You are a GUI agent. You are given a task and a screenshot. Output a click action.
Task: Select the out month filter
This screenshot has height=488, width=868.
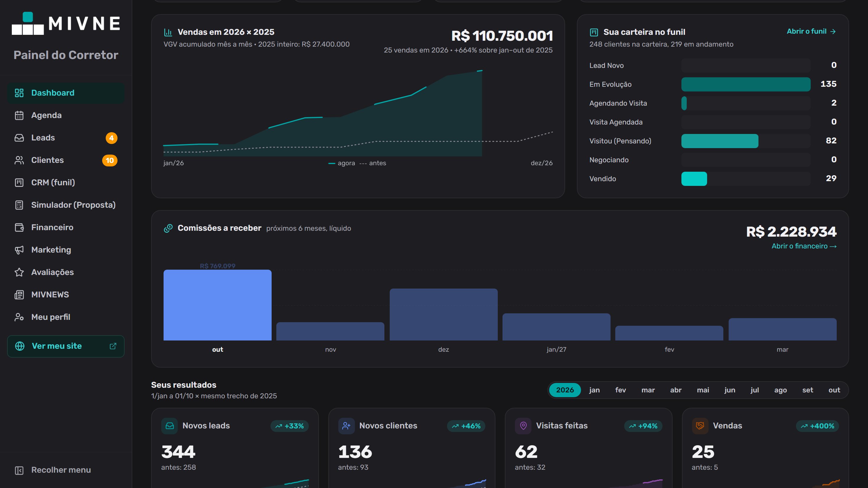pyautogui.click(x=834, y=390)
